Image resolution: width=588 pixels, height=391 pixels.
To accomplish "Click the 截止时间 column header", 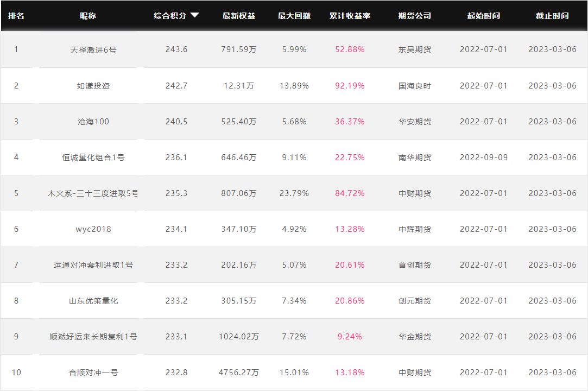I will click(x=552, y=16).
